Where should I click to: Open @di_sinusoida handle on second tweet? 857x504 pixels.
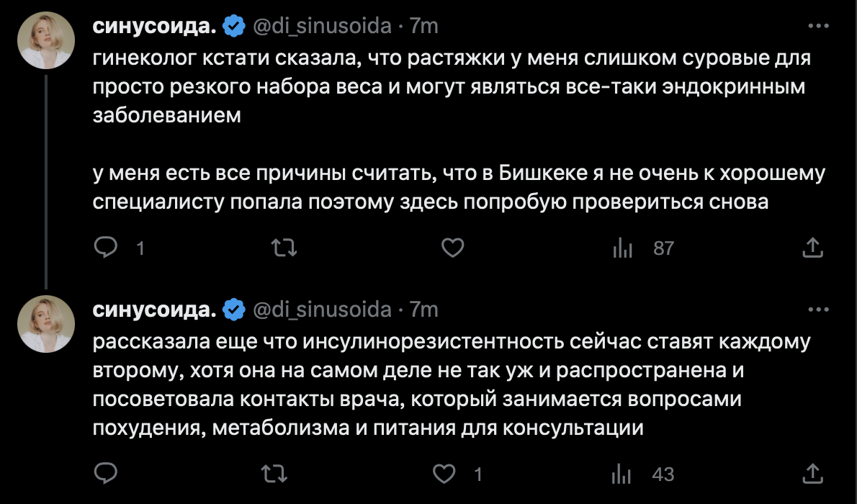tap(322, 310)
